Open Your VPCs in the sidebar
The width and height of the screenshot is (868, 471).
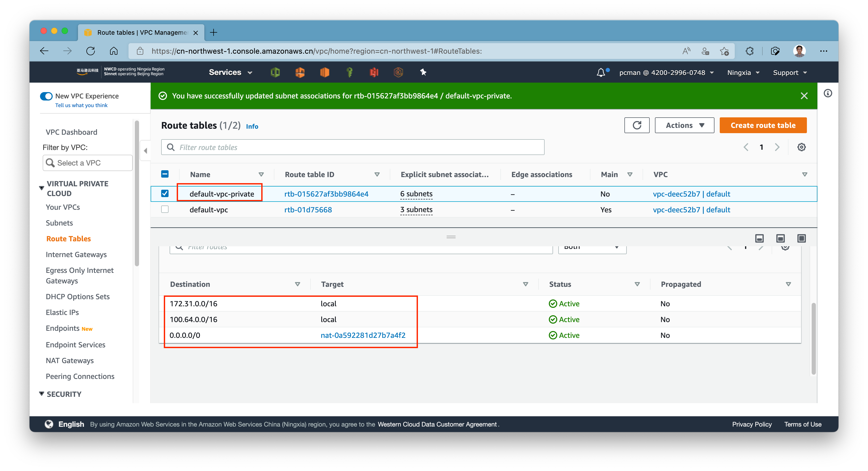pos(63,207)
